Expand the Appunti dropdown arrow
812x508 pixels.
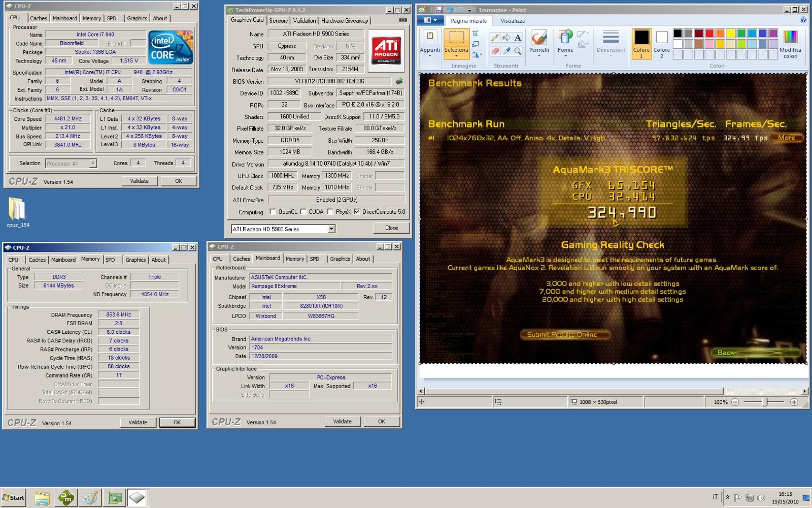(430, 55)
